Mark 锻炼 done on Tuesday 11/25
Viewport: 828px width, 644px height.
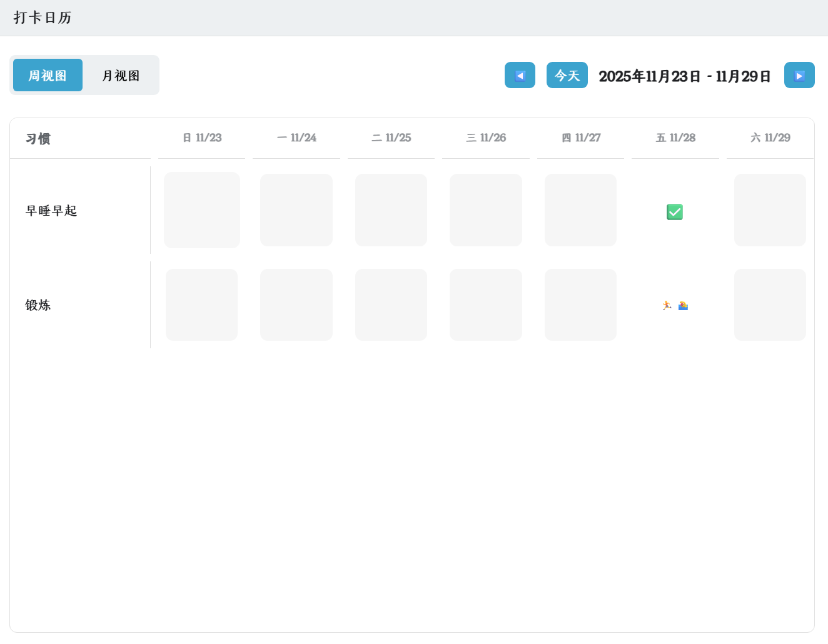pos(391,305)
